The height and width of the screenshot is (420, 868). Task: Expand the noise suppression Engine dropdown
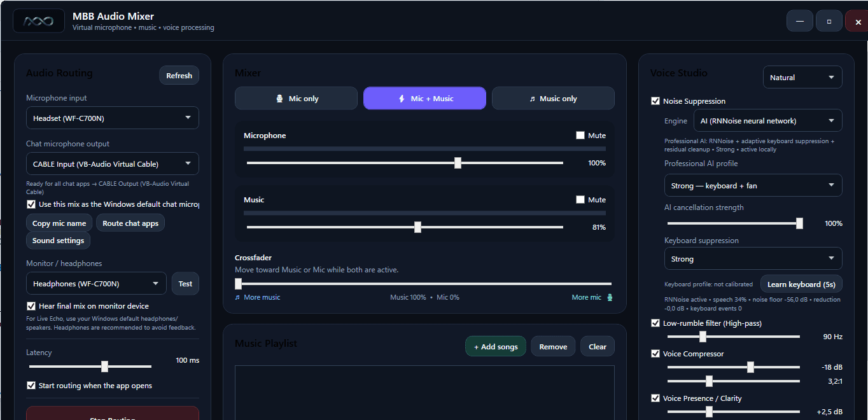(767, 120)
